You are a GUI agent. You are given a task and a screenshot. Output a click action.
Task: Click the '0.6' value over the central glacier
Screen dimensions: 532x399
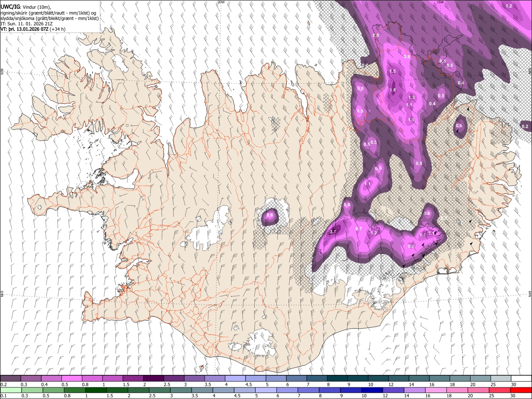(270, 215)
